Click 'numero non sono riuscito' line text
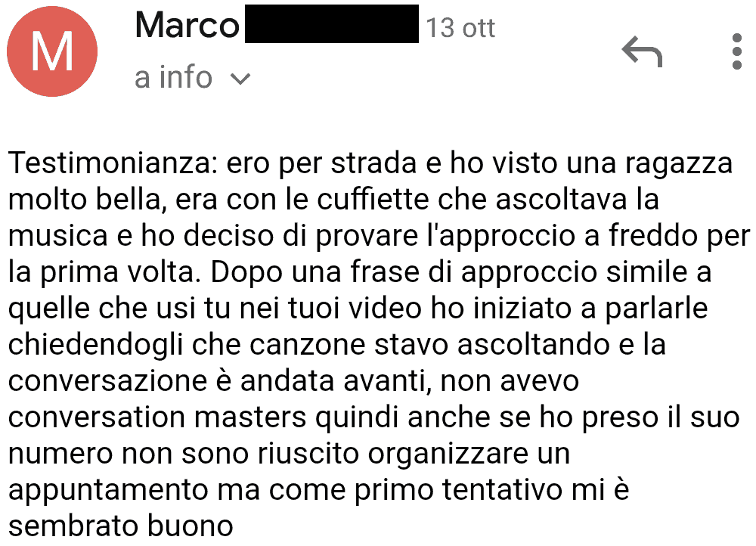 point(184,454)
